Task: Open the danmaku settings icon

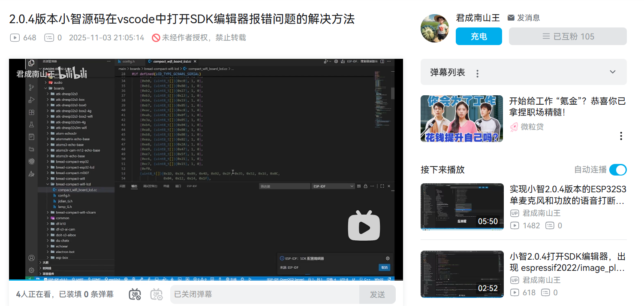Action: 156,294
